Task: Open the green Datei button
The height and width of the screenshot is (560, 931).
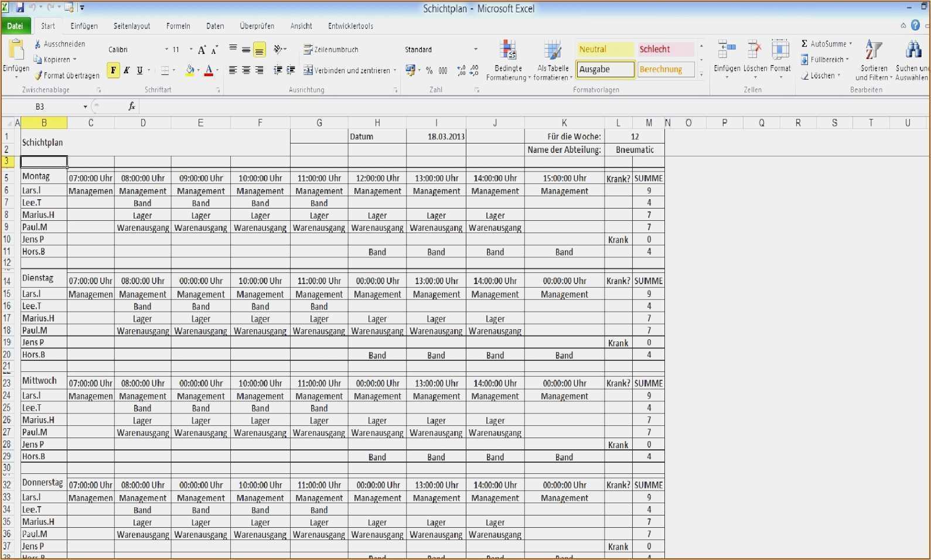Action: tap(15, 26)
